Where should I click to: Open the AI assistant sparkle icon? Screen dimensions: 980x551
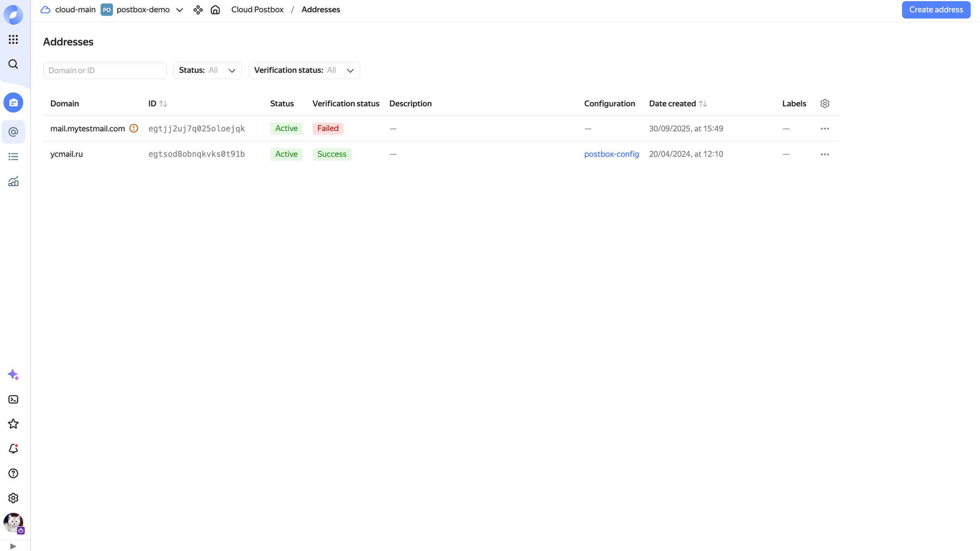(x=13, y=375)
